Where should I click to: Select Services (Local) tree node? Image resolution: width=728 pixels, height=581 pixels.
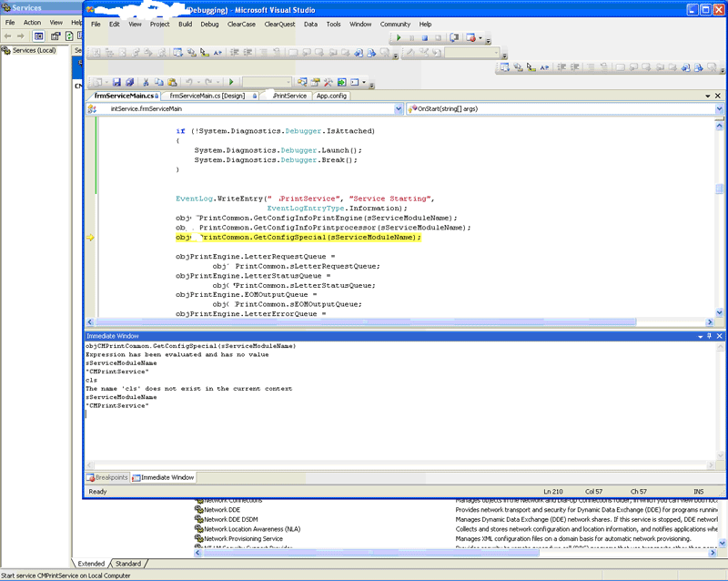point(34,50)
